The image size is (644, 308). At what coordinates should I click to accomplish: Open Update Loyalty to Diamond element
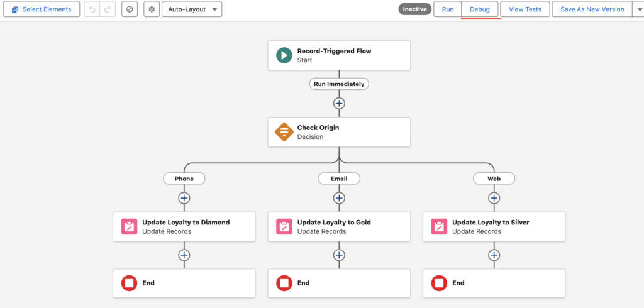pos(184,227)
